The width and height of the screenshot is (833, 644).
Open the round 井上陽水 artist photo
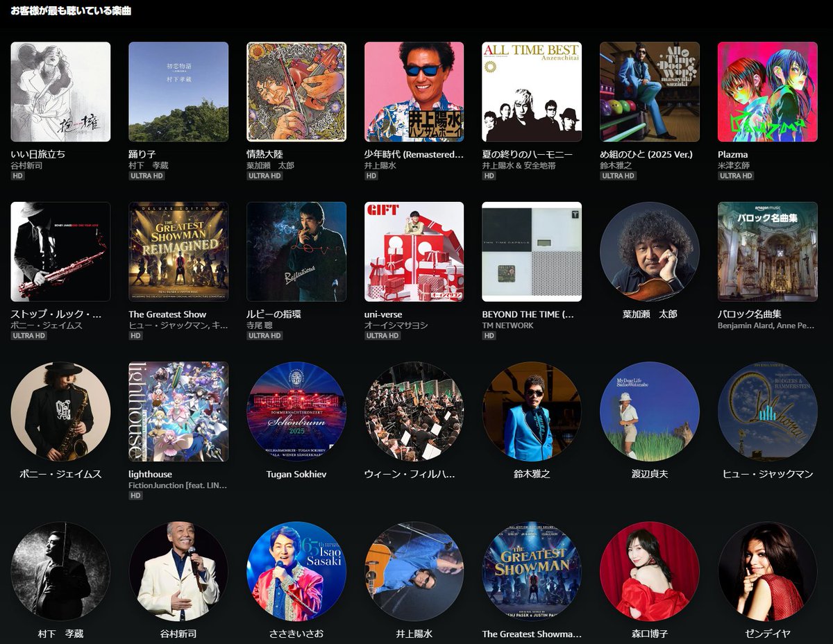pos(414,571)
